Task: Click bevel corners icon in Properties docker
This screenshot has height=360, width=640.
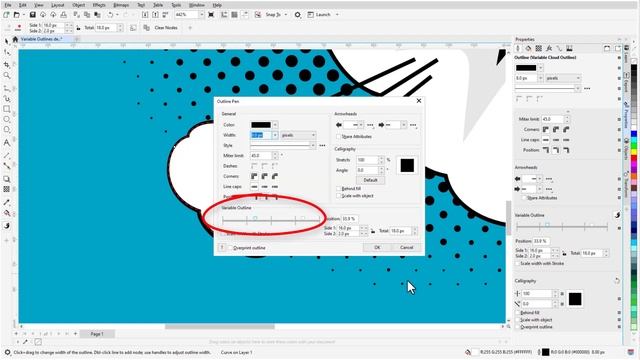Action: (566, 130)
